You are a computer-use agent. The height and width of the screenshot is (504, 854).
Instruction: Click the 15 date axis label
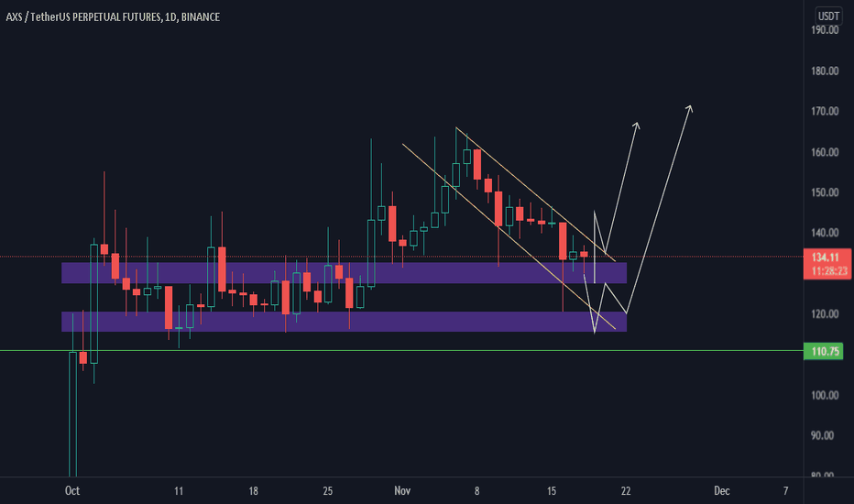[552, 491]
